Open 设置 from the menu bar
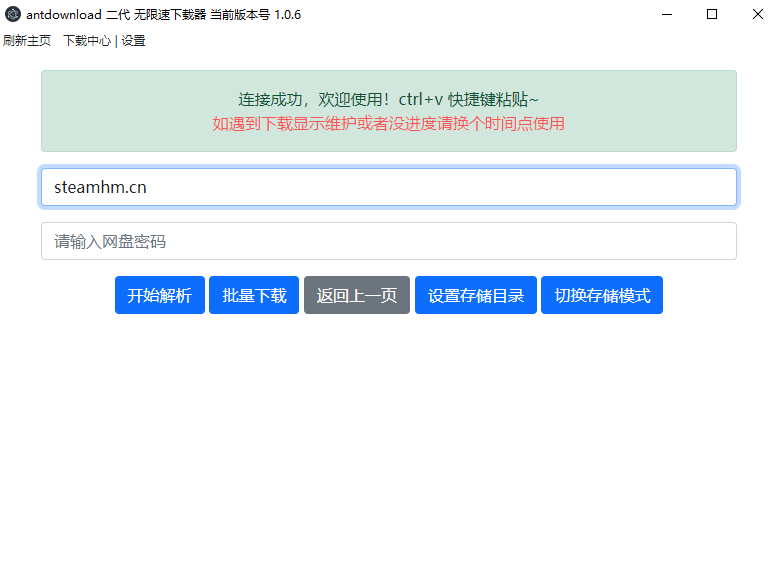 click(134, 41)
